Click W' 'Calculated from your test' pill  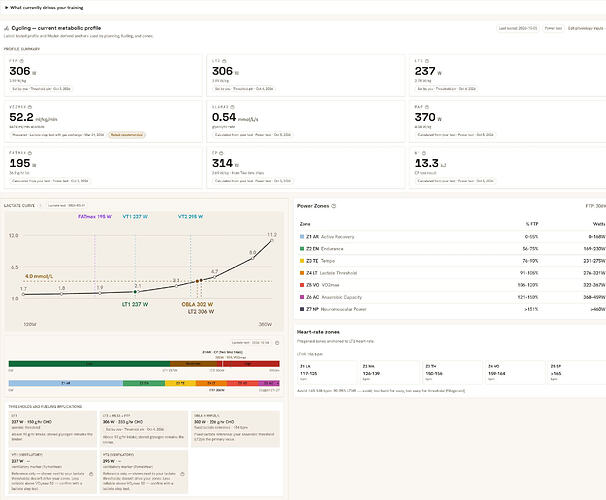455,181
